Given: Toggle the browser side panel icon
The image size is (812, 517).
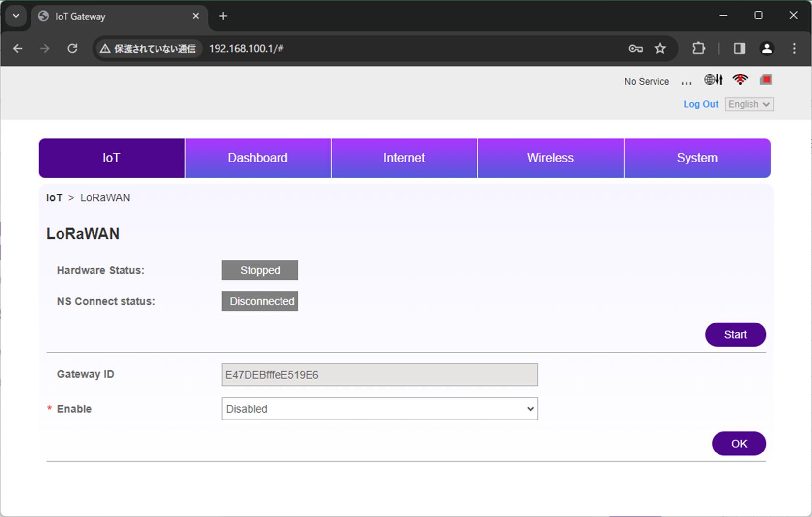Looking at the screenshot, I should coord(739,48).
